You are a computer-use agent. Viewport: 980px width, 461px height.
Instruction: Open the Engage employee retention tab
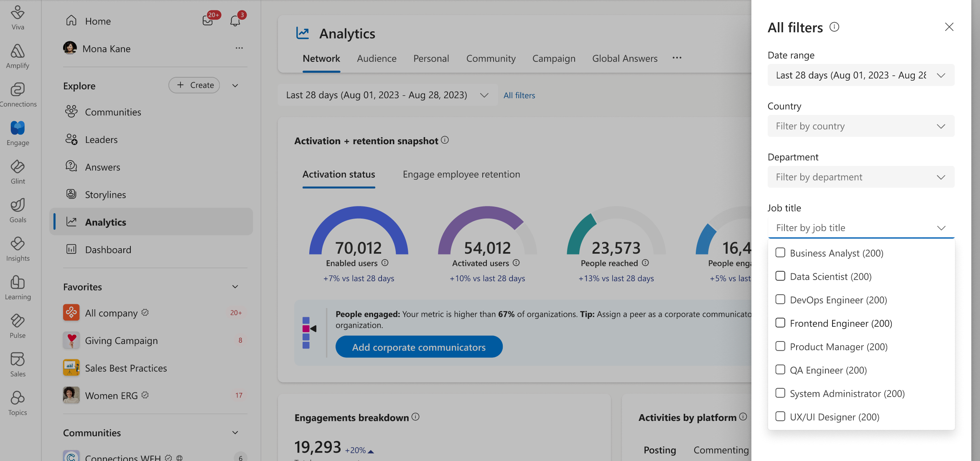461,174
